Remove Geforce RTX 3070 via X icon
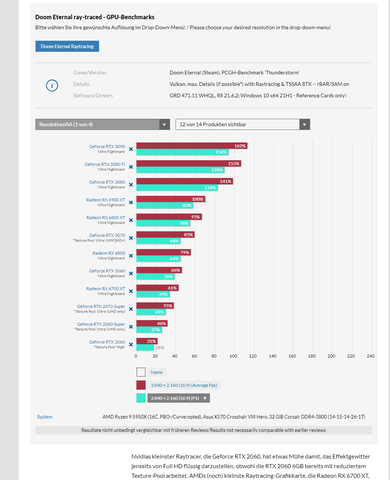 click(x=131, y=238)
